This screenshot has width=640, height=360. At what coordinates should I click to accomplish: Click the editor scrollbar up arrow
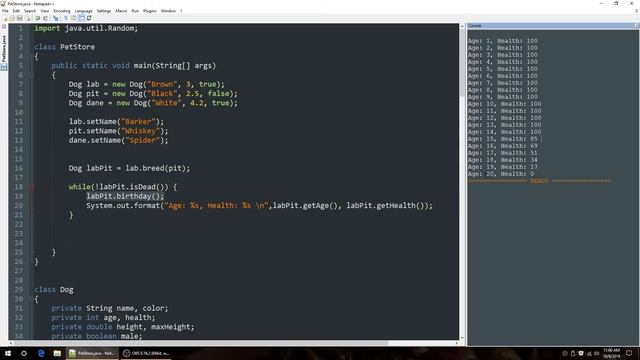point(462,26)
